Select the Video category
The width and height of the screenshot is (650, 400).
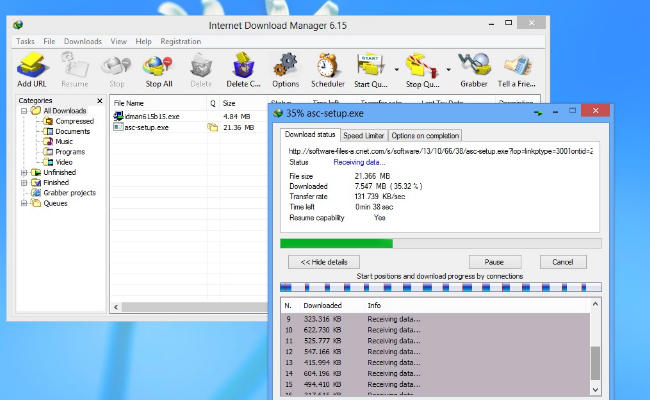pyautogui.click(x=64, y=162)
